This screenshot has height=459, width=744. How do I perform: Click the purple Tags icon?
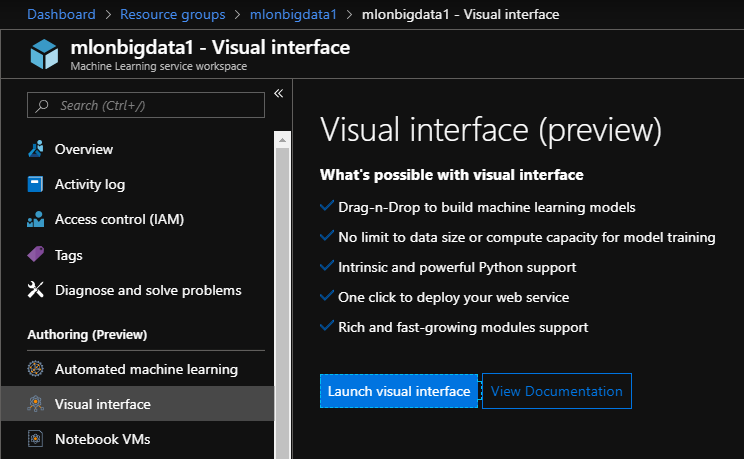[36, 254]
